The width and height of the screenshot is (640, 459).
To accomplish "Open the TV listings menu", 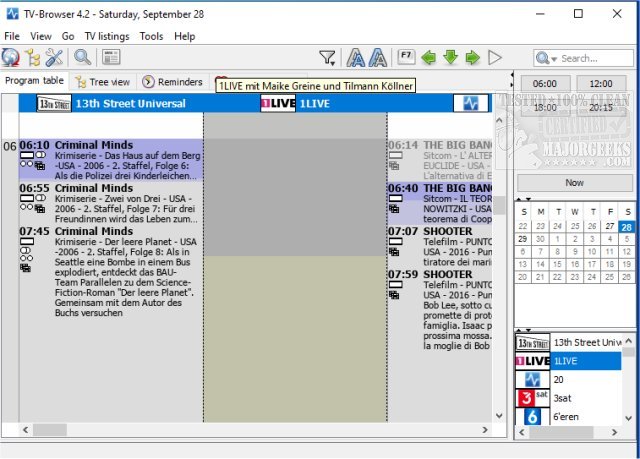I will [x=107, y=36].
